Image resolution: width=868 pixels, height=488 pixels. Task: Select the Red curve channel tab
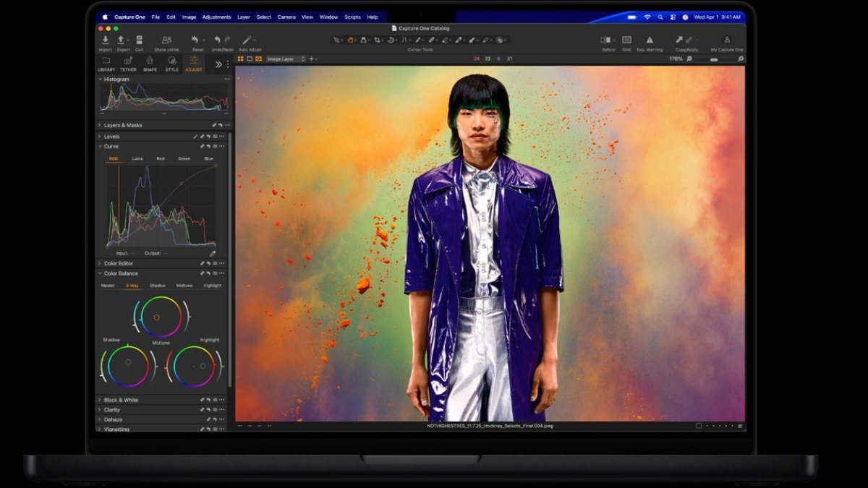click(161, 158)
